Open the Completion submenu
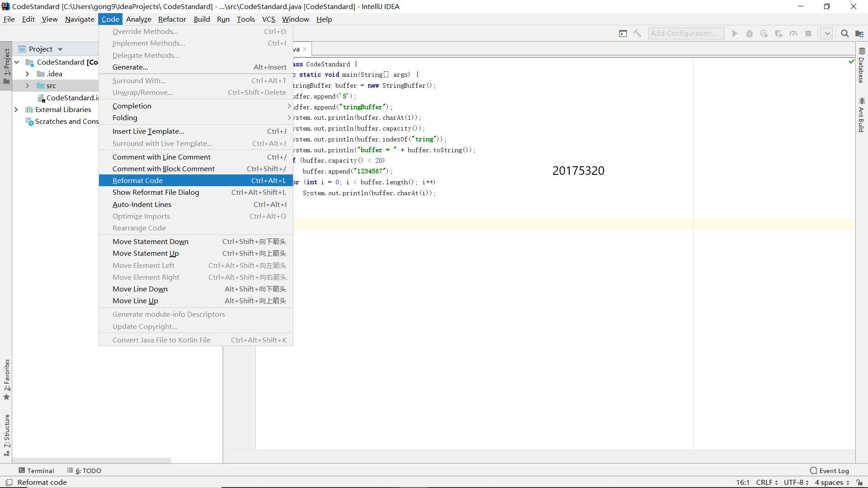Viewport: 868px width, 488px height. [196, 106]
